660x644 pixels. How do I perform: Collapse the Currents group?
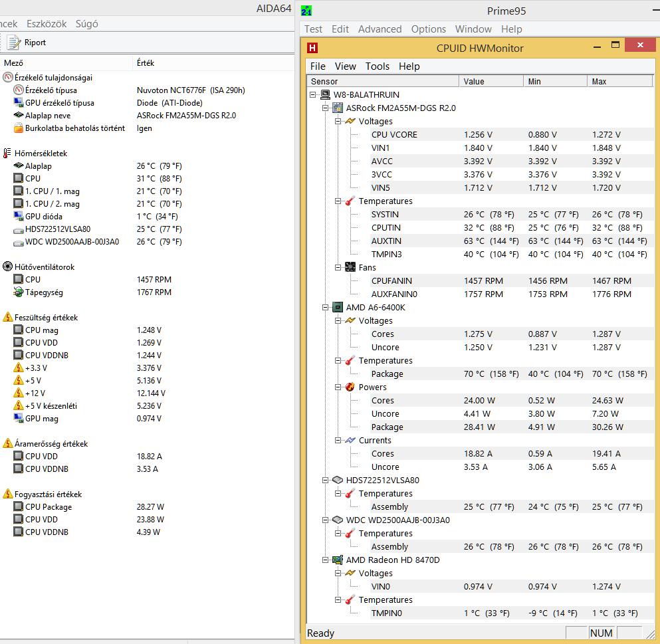click(x=338, y=440)
